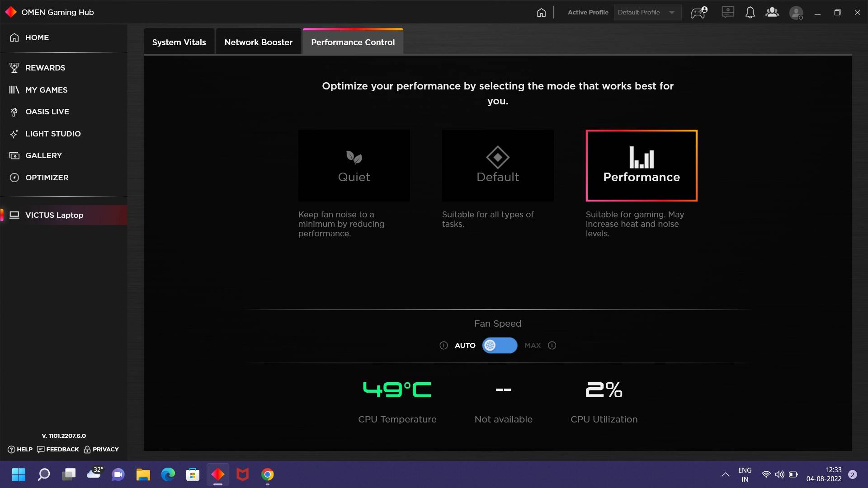Open the coach screen icon in header
868x488 pixels.
[728, 13]
